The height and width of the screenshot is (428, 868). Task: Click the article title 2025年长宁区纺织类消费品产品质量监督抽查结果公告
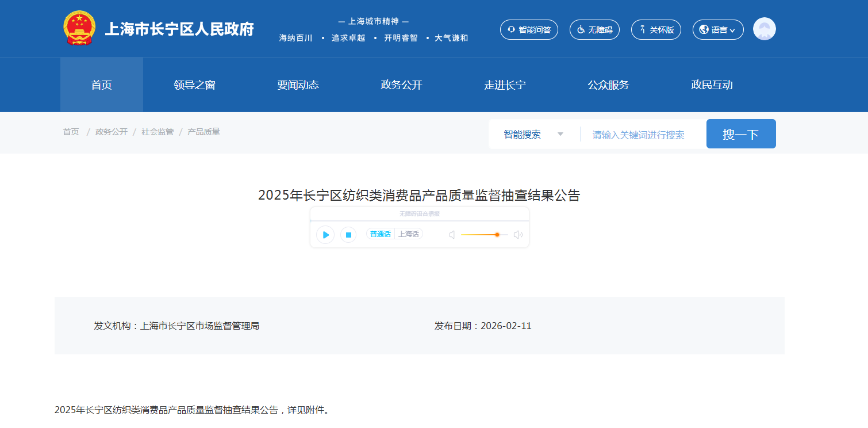[419, 195]
